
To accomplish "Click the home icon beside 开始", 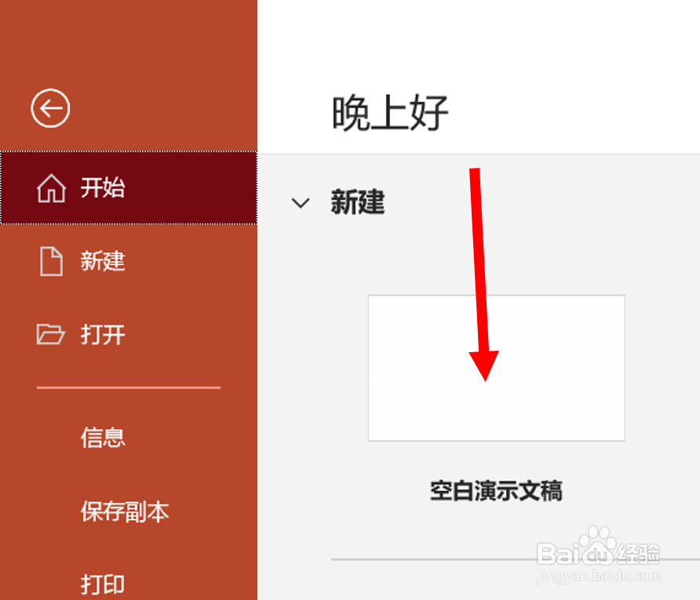I will [x=51, y=187].
